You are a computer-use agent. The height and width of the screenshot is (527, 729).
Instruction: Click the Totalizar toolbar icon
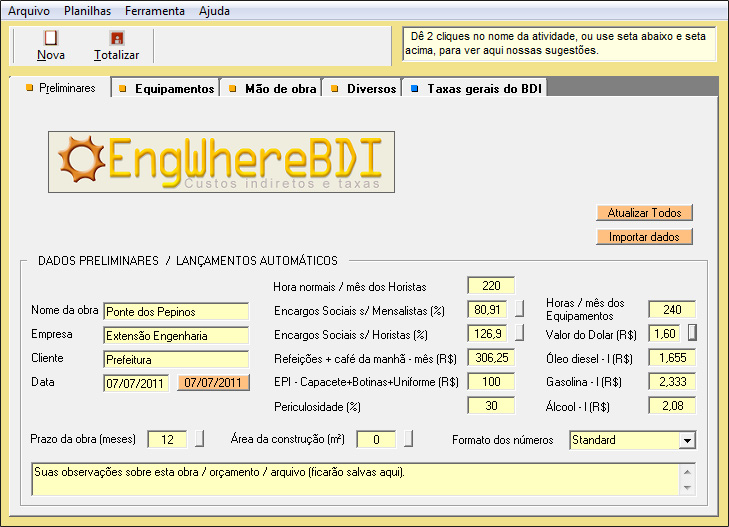(x=116, y=38)
